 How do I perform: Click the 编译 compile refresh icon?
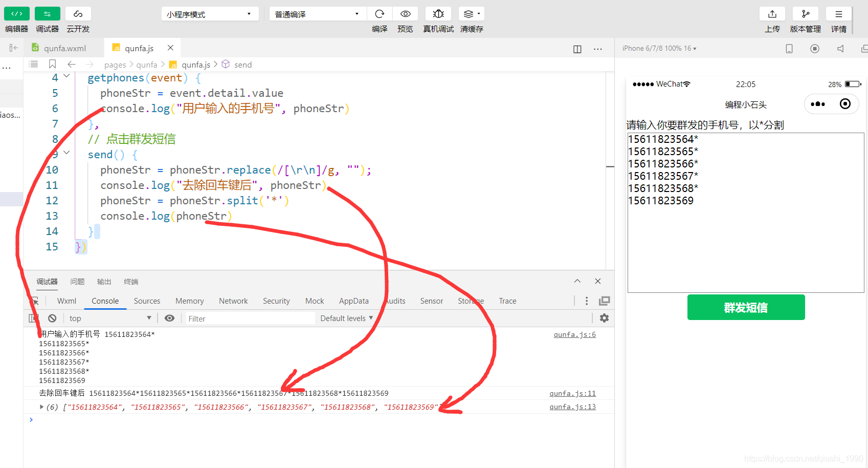point(380,14)
